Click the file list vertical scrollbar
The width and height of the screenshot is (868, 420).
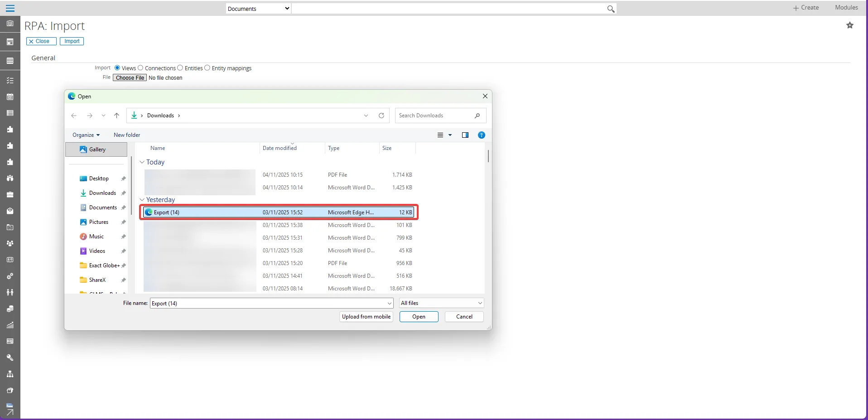coord(488,156)
